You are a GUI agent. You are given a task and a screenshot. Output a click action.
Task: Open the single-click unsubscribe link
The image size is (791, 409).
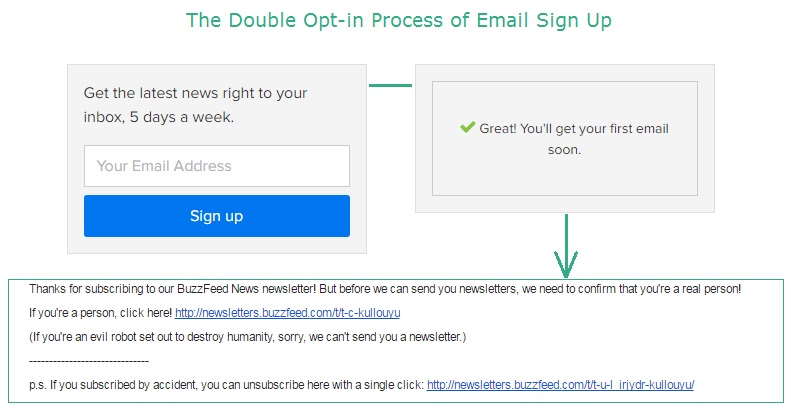[x=560, y=385]
